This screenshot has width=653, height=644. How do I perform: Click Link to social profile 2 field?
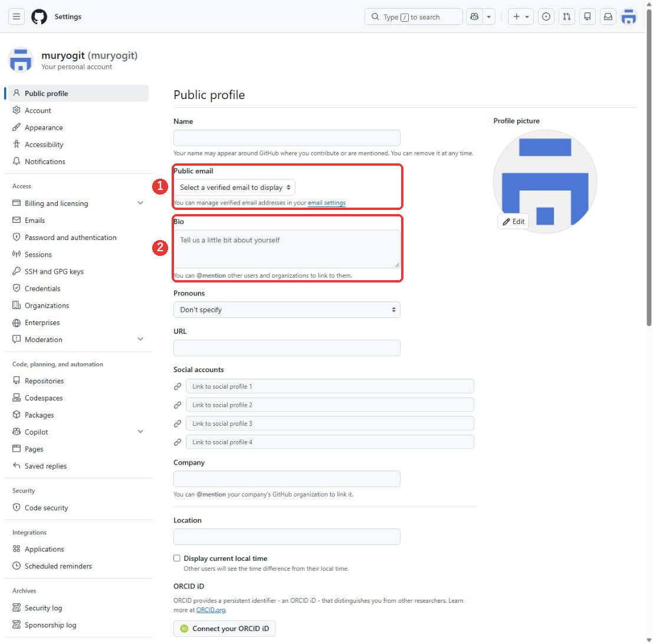[x=330, y=405]
